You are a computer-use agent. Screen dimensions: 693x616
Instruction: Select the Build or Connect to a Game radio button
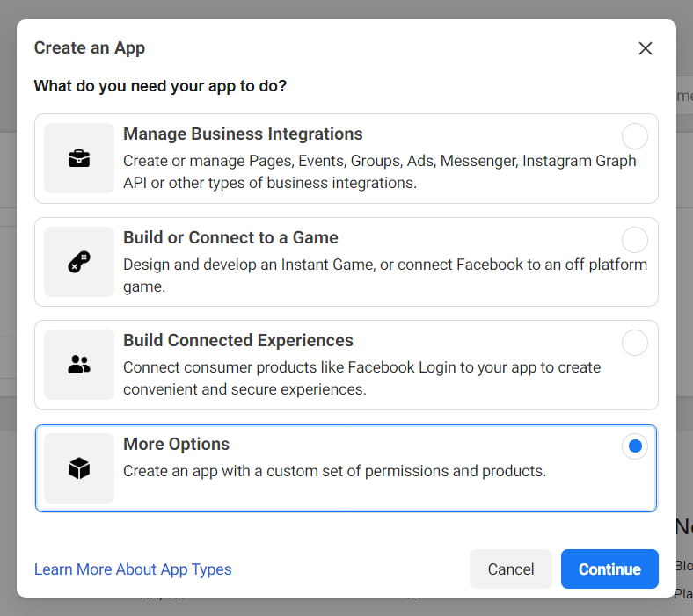coord(634,240)
